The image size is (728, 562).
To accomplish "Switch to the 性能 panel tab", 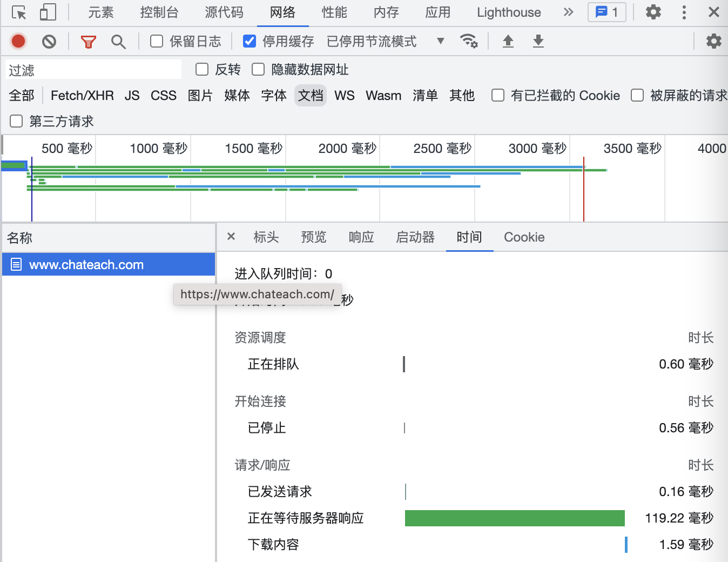I will click(x=334, y=12).
